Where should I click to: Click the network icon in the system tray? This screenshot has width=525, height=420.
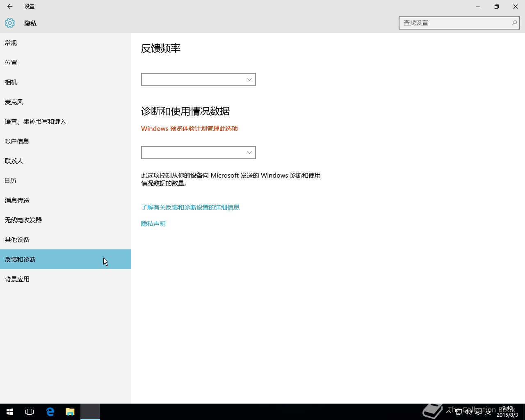pyautogui.click(x=459, y=412)
